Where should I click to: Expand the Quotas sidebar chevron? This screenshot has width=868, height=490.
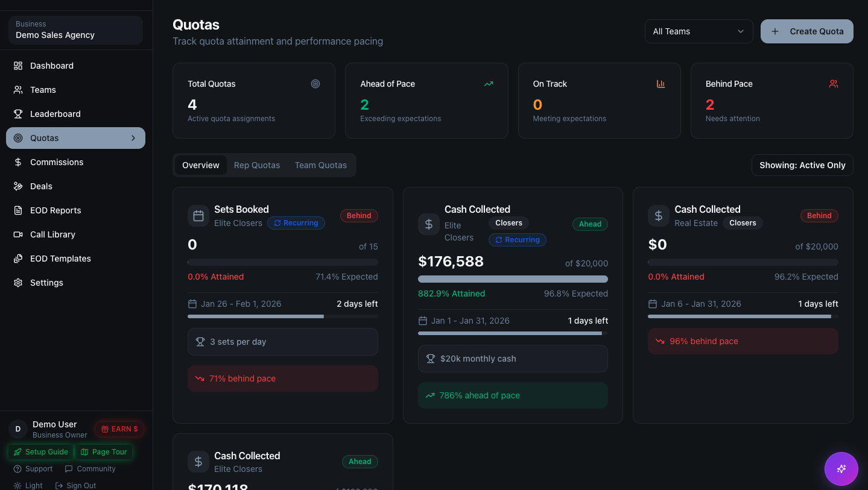click(x=133, y=138)
